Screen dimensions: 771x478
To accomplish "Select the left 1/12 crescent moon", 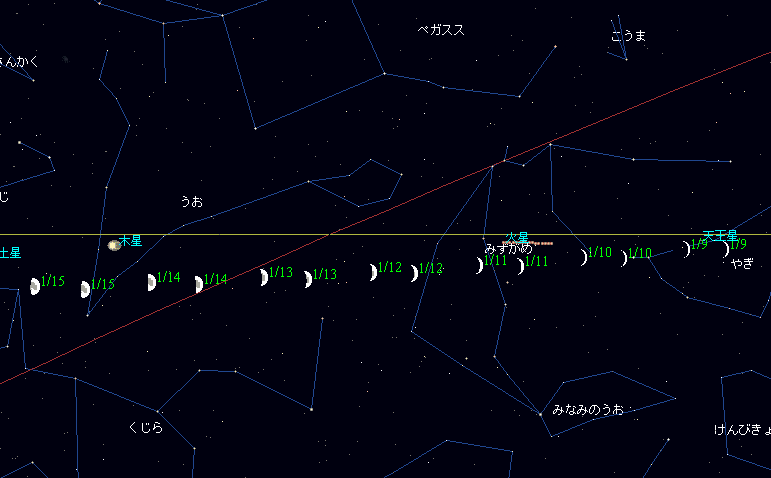I will tap(373, 272).
